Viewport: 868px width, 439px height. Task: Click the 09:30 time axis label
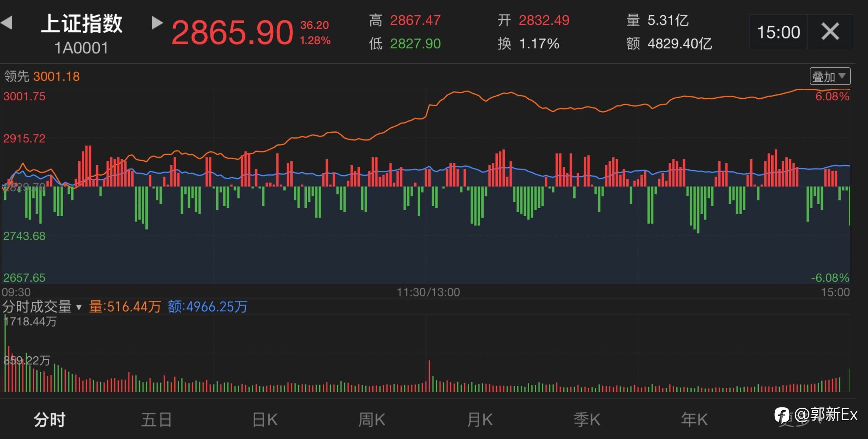coord(16,292)
